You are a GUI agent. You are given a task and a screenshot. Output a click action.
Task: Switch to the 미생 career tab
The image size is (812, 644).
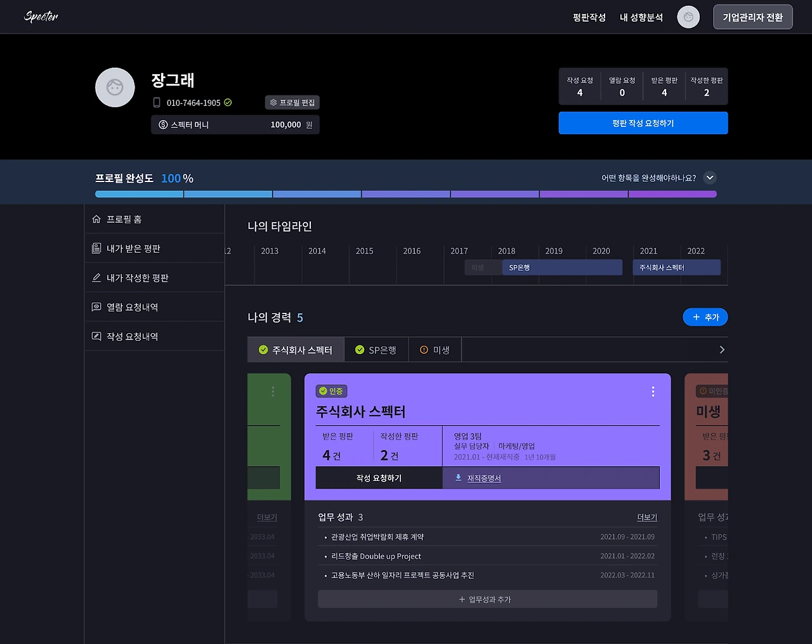tap(435, 350)
